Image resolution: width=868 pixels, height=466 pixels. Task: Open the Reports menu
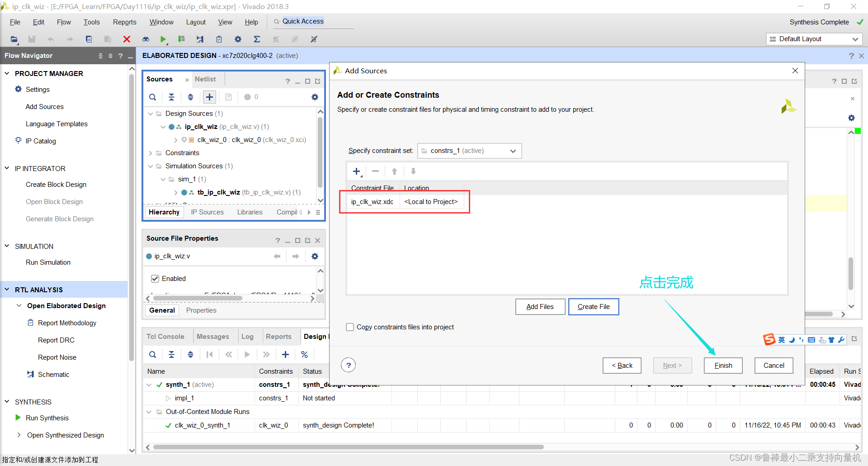pos(125,22)
